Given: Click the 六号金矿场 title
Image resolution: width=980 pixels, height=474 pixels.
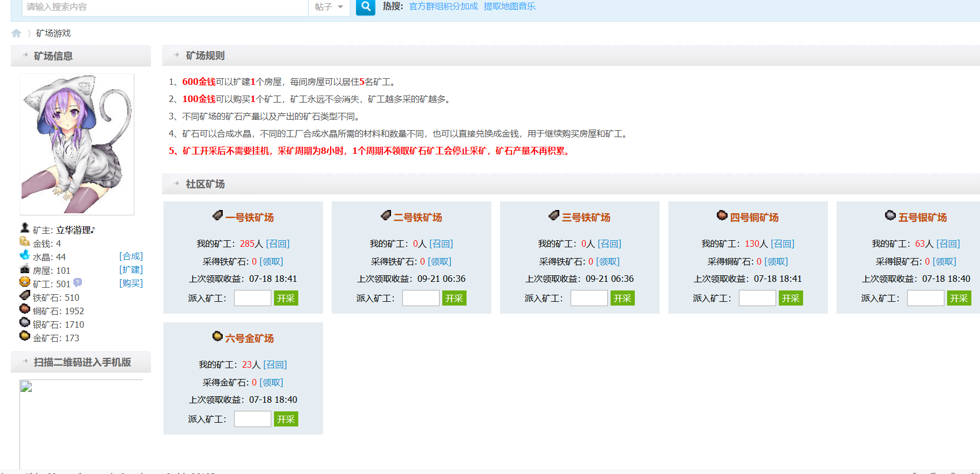Looking at the screenshot, I should [x=250, y=338].
